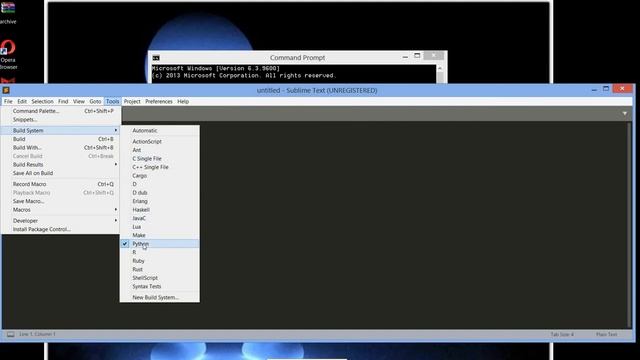
Task: Open the Project menu
Action: pos(132,101)
